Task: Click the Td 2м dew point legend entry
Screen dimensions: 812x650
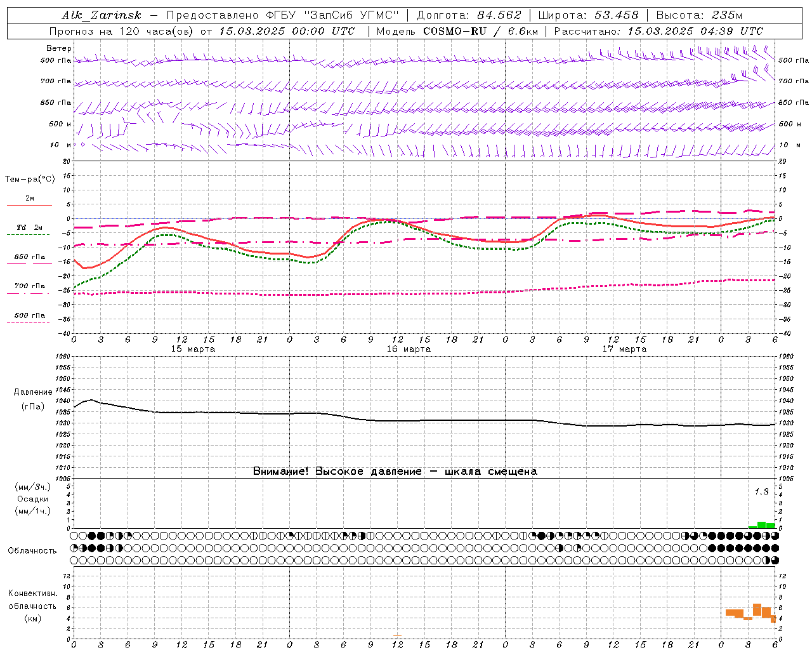Action: coord(29,227)
